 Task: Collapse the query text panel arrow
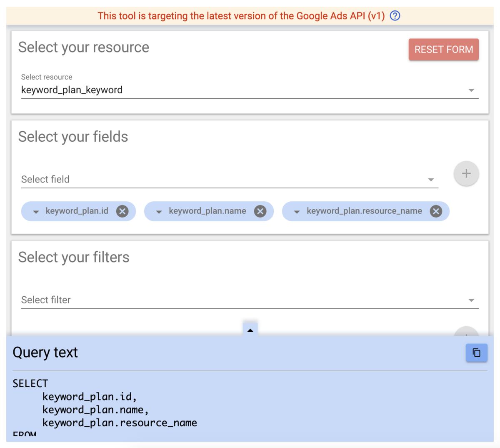coord(250,330)
